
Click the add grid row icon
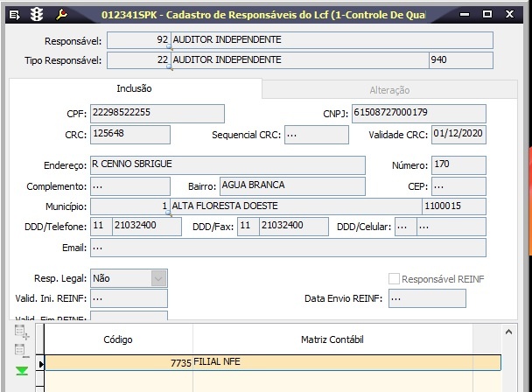22,332
